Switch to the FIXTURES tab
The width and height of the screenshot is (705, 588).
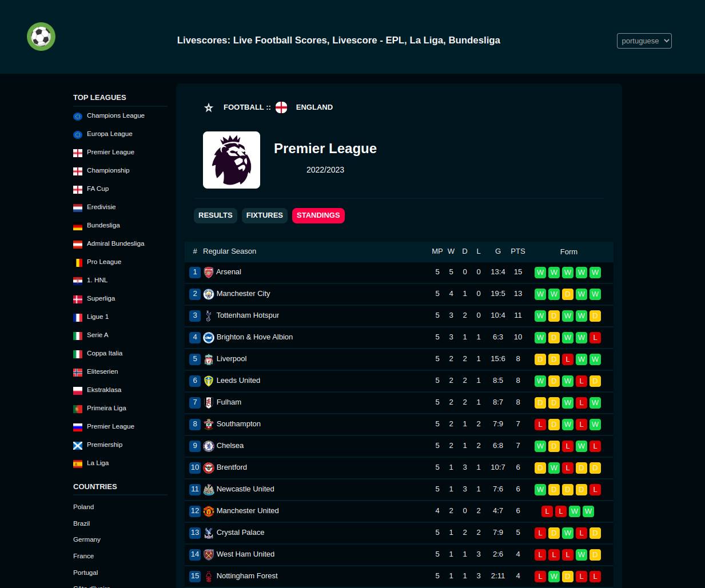pos(265,215)
